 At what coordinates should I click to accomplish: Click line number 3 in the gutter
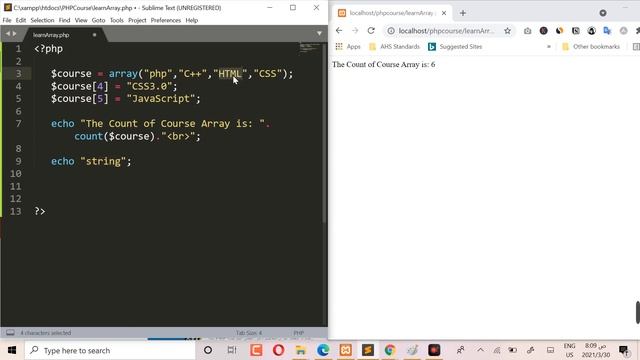(x=18, y=74)
